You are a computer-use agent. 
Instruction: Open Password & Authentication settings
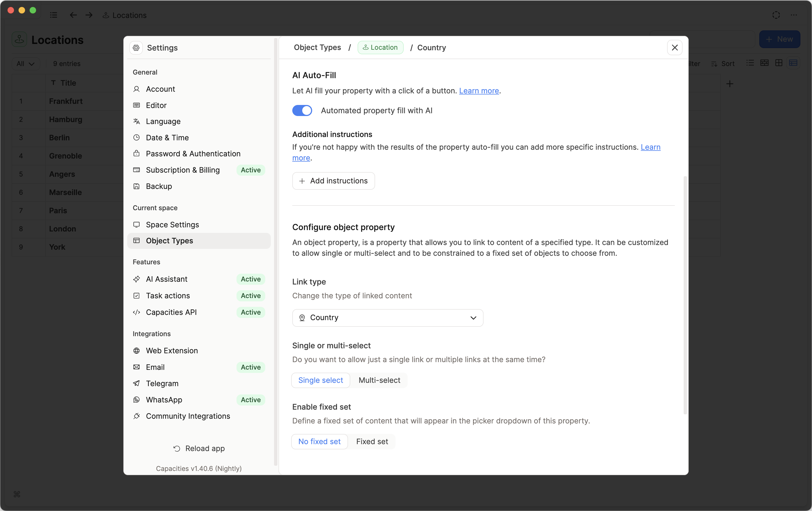pos(199,154)
